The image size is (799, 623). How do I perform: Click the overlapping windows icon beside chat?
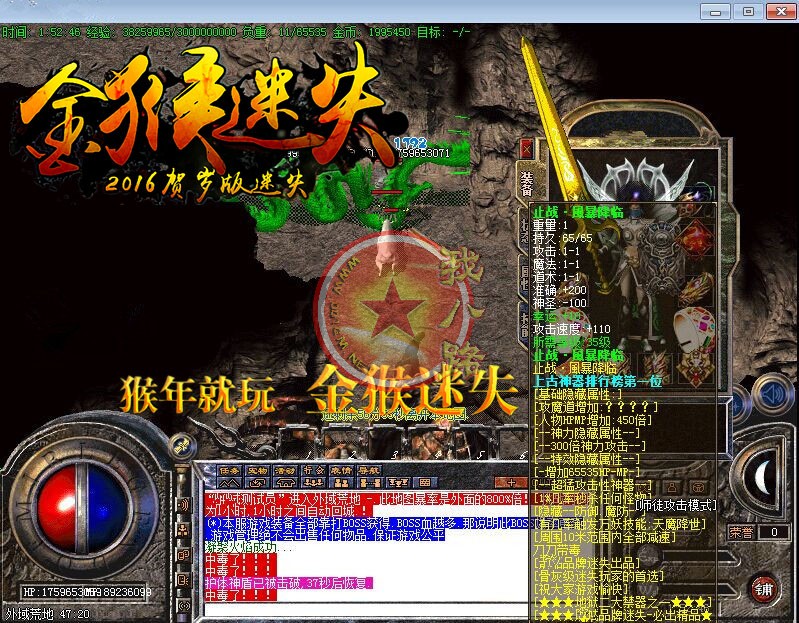click(183, 555)
